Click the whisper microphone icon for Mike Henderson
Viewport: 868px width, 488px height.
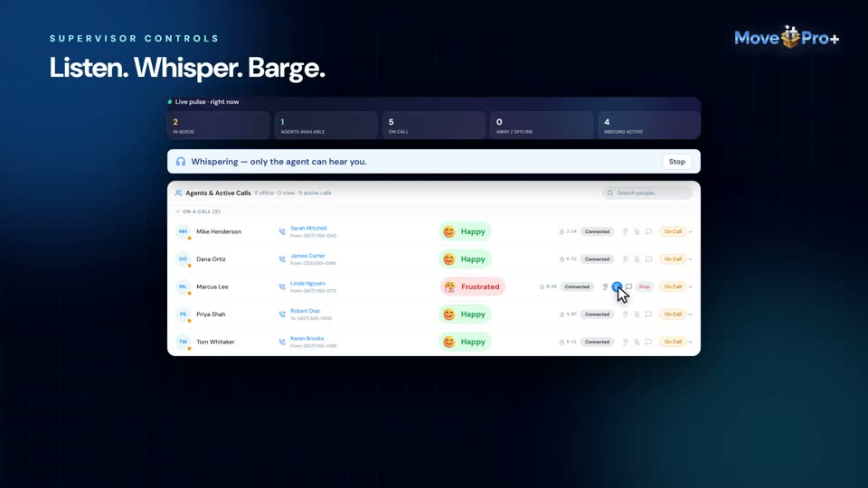click(x=637, y=232)
